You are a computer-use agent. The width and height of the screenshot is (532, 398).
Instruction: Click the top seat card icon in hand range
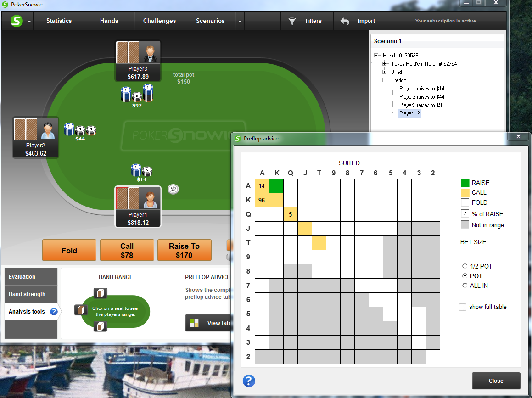101,293
